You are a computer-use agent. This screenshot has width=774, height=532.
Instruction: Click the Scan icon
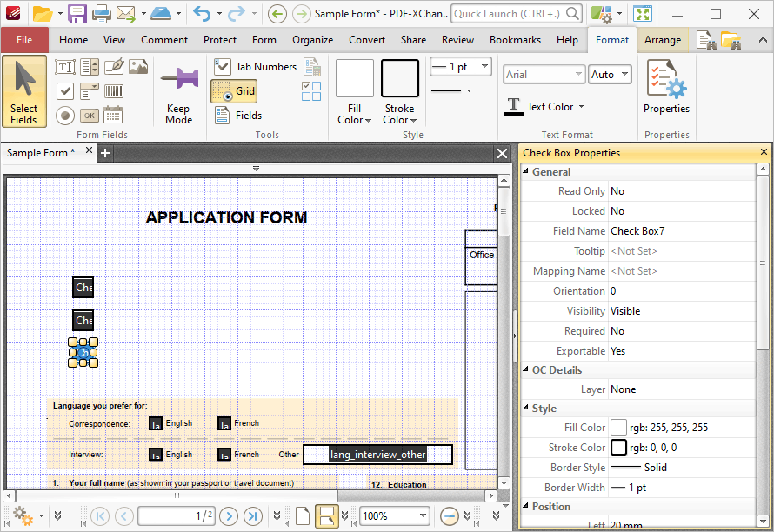161,14
